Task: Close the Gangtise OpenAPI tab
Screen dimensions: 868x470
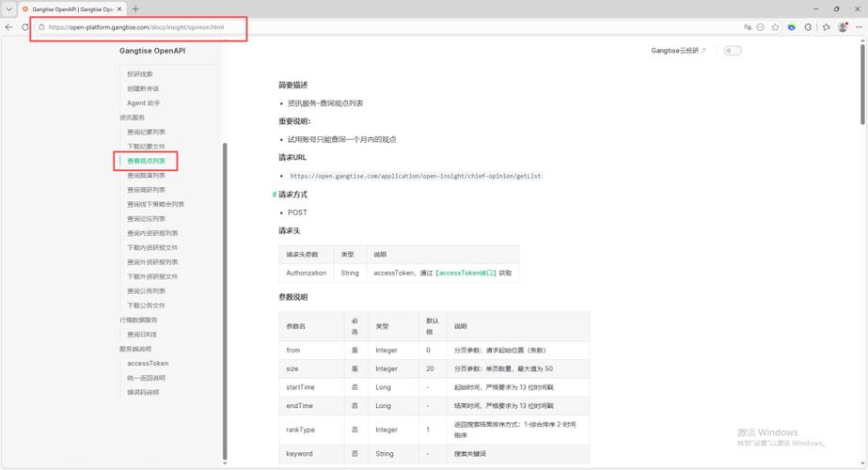Action: (119, 9)
